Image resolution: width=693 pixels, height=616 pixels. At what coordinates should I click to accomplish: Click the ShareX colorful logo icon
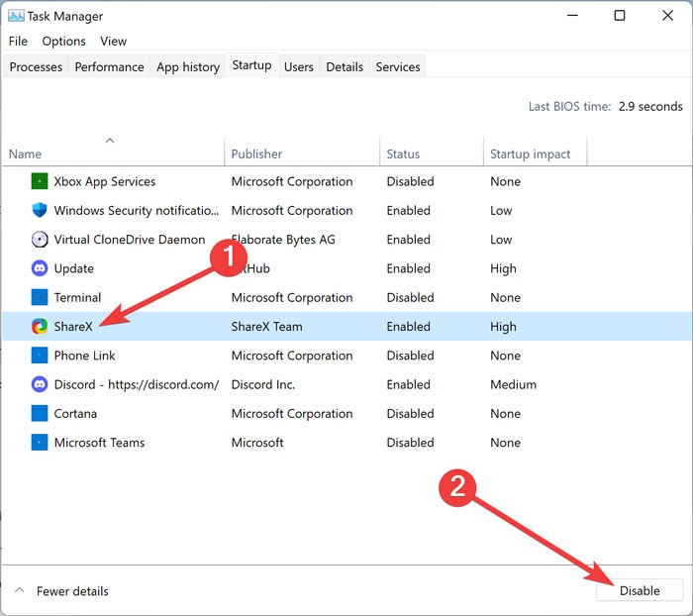pos(40,327)
